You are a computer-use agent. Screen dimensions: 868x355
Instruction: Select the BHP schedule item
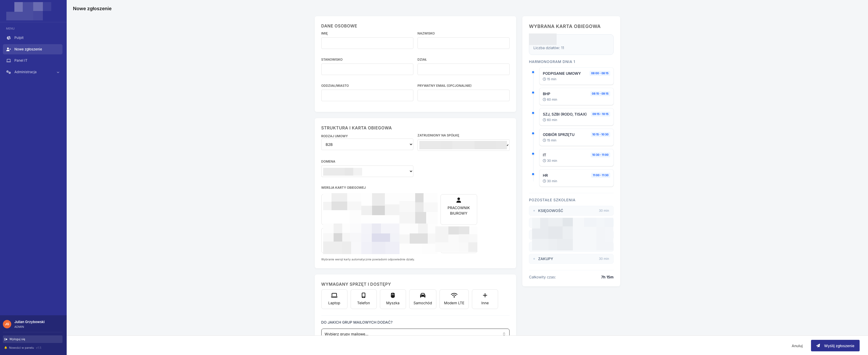(576, 97)
